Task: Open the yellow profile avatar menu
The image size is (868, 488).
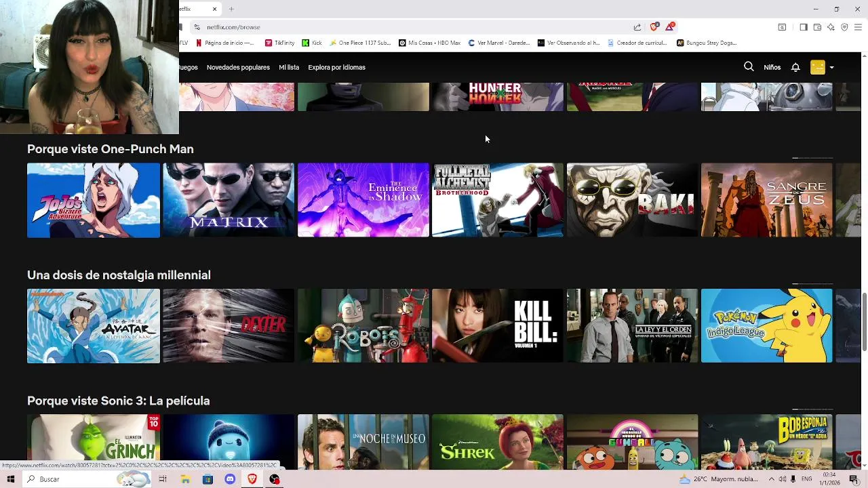Action: [818, 67]
